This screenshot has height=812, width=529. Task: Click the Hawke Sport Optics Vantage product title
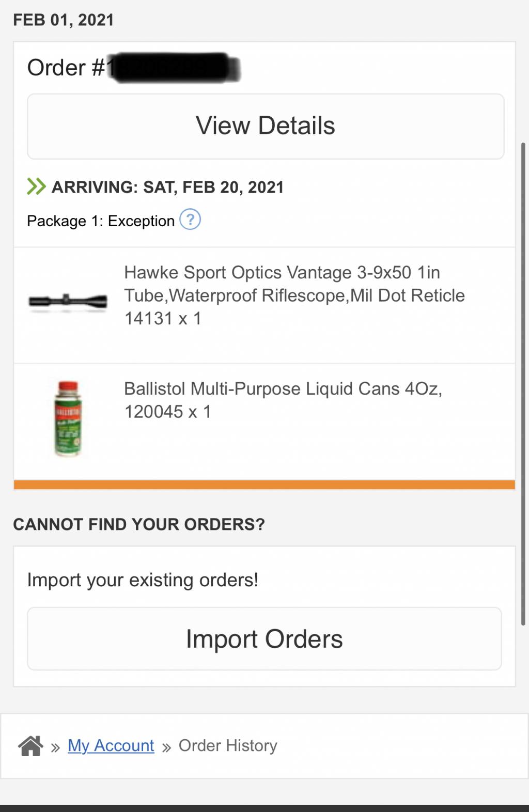pyautogui.click(x=294, y=295)
